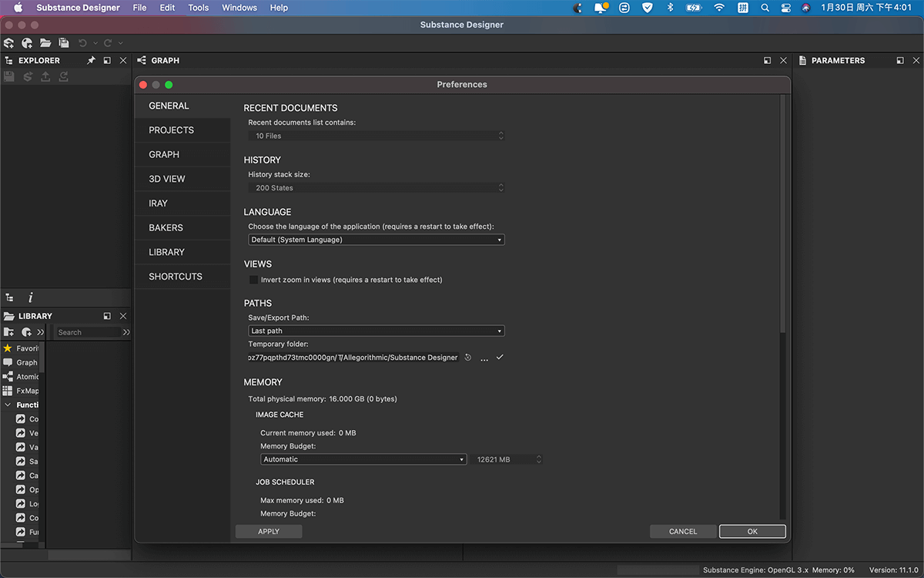Screen dimensions: 924x578
Task: Open the undo history dropdown arrow
Action: 95,43
